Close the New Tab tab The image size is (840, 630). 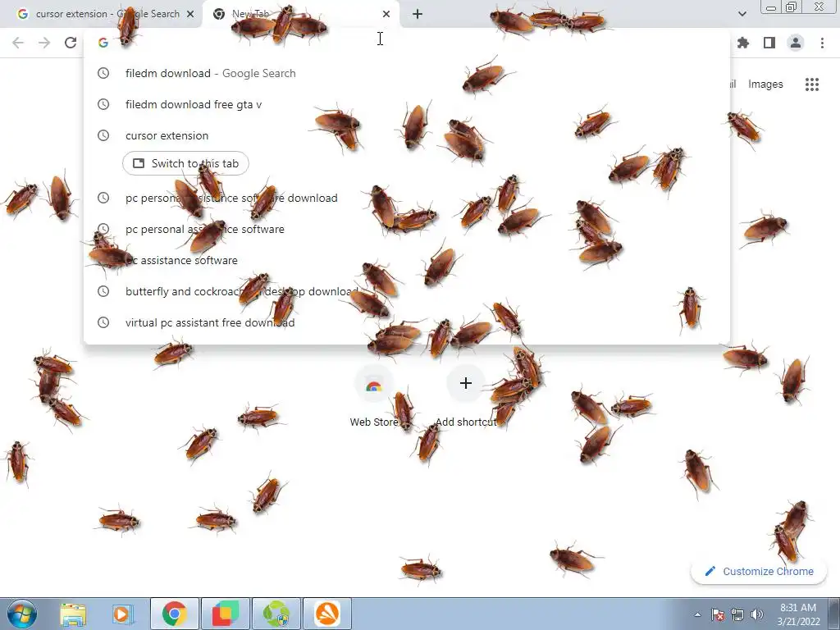(x=386, y=14)
